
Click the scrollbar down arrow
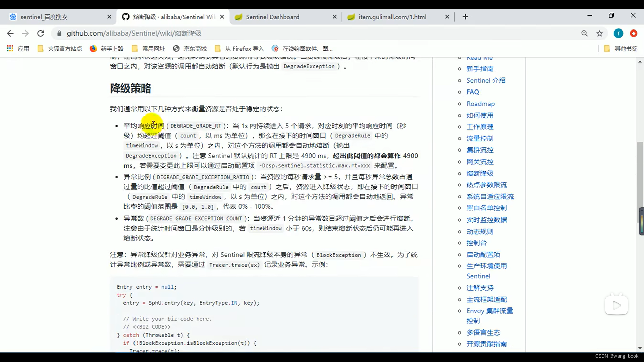[640, 348]
